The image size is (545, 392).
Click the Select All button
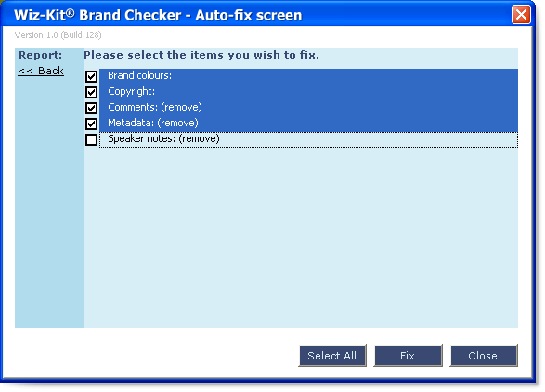coord(332,356)
